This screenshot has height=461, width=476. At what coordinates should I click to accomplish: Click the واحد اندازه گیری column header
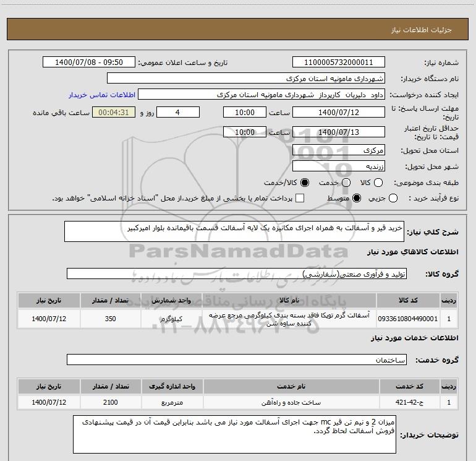[x=172, y=387]
